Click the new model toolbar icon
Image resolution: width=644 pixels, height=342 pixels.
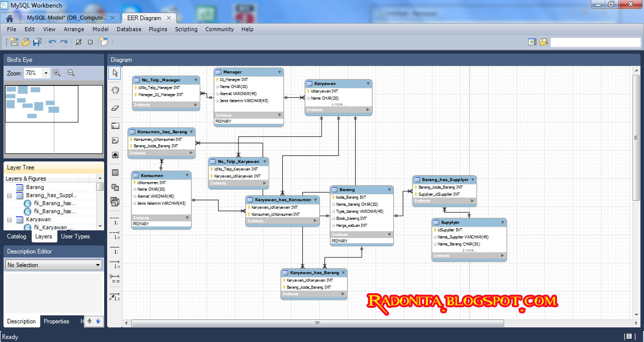14,42
